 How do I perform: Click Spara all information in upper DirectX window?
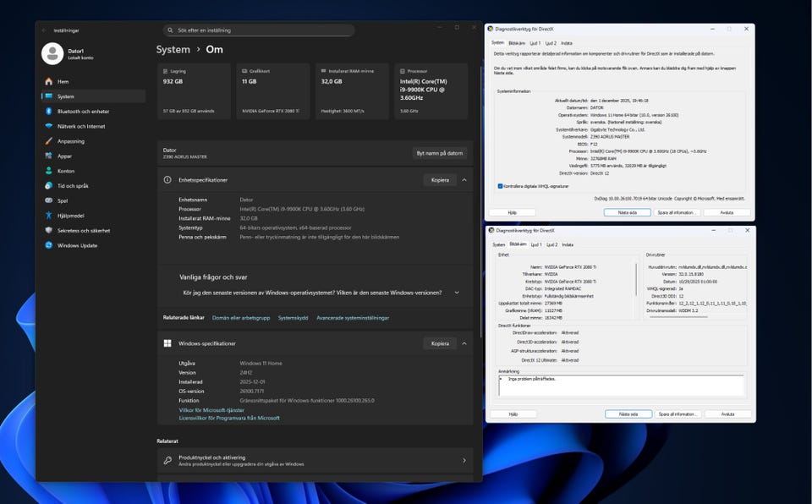[675, 213]
